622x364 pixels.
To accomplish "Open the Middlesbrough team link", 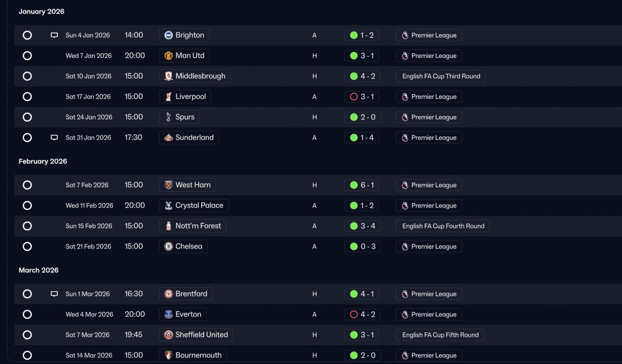I will [195, 76].
